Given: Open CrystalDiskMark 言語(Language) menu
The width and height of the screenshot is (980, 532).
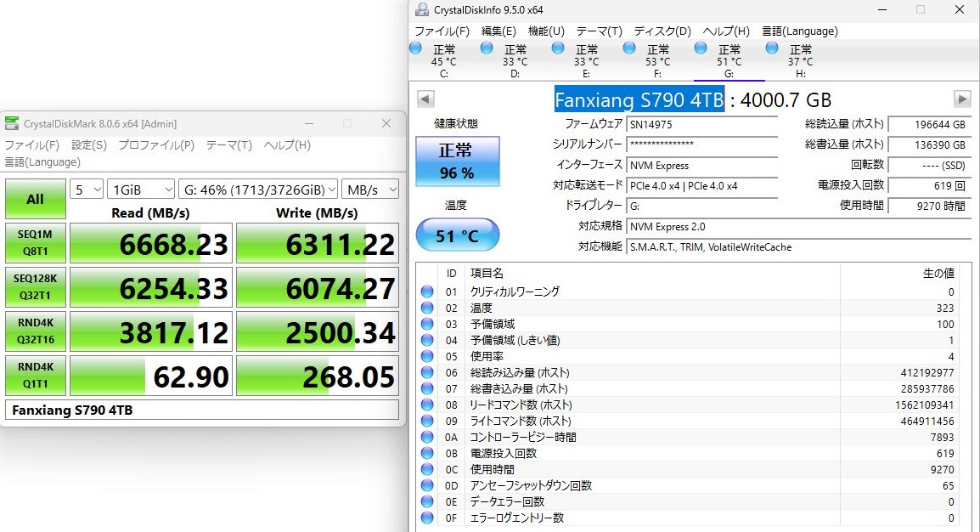Looking at the screenshot, I should [x=42, y=162].
